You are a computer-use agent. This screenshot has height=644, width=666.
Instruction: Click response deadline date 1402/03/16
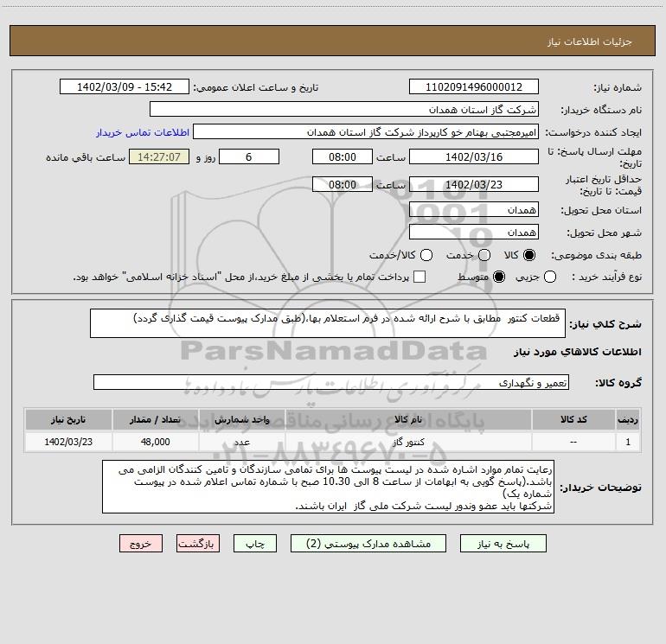(474, 156)
